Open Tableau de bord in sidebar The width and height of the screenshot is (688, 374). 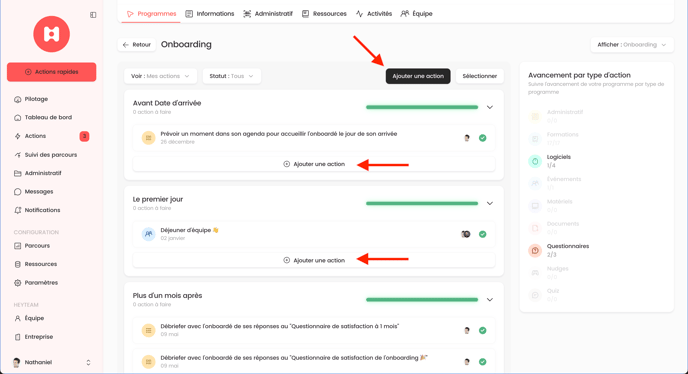[x=43, y=118]
